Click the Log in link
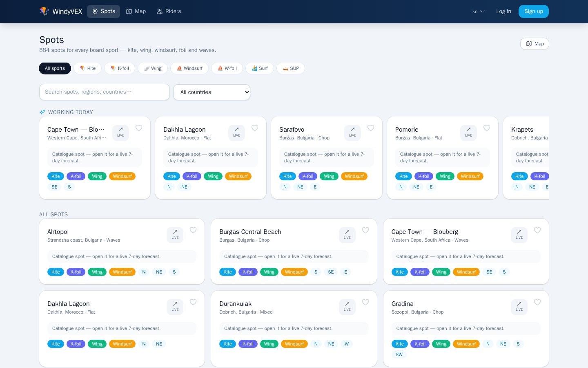The height and width of the screenshot is (368, 588). pos(503,11)
